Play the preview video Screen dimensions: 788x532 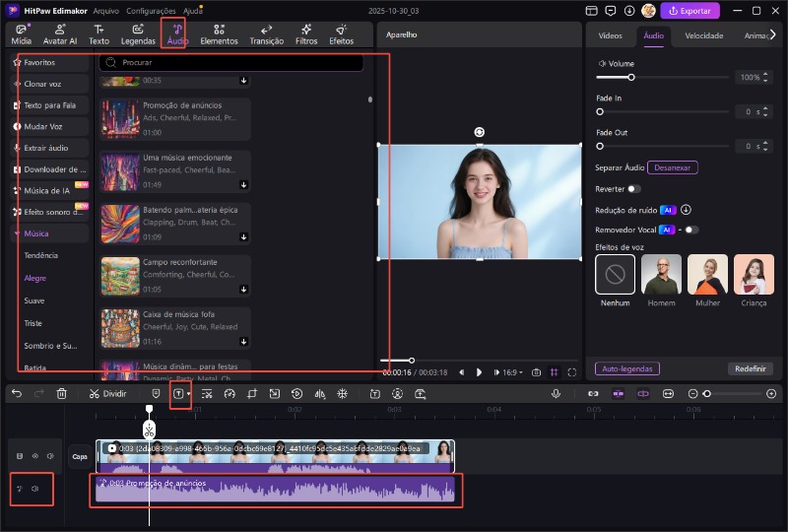[x=479, y=372]
